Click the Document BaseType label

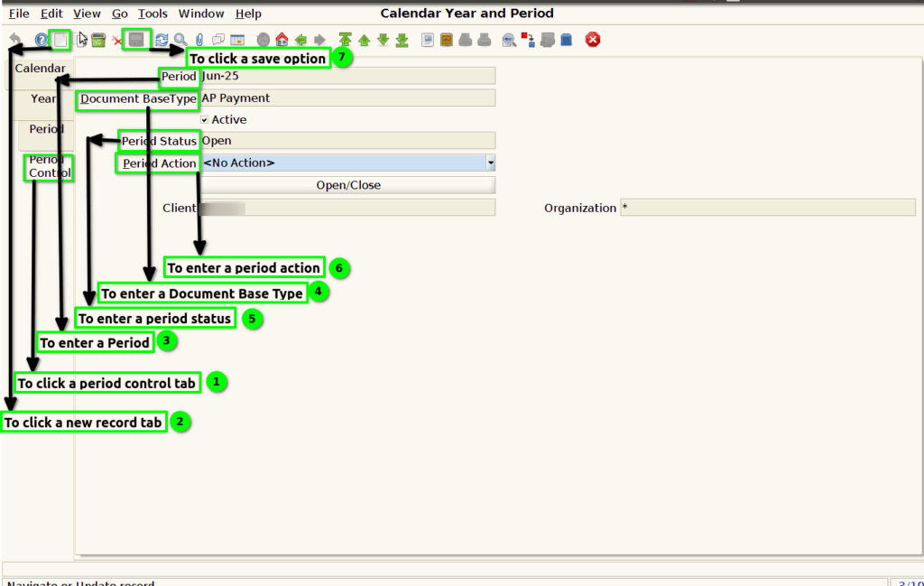pyautogui.click(x=138, y=98)
